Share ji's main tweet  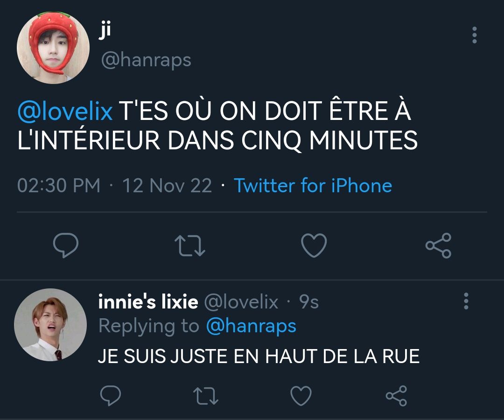pos(438,245)
